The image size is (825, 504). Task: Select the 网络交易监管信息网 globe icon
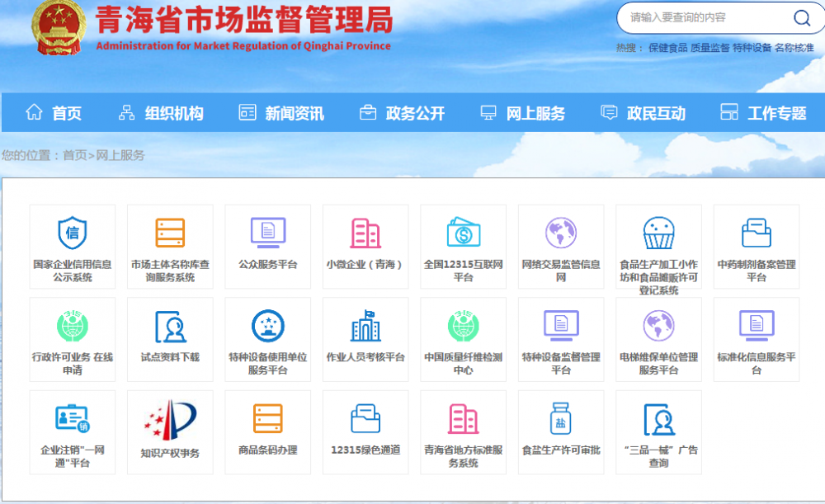pyautogui.click(x=561, y=233)
